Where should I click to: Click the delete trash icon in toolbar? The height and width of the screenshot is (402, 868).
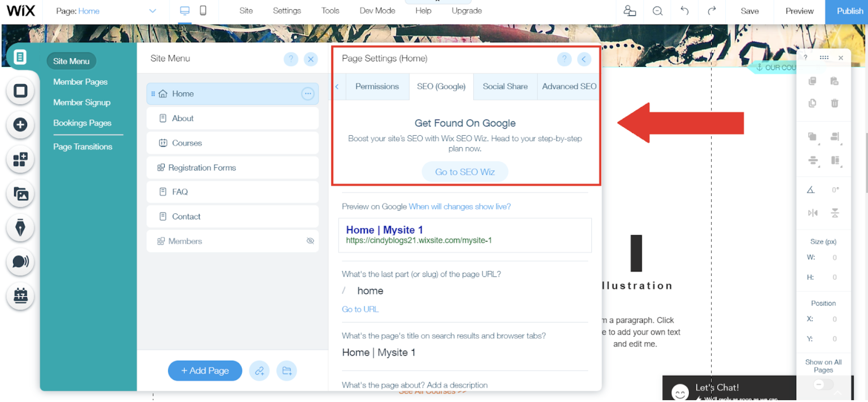pyautogui.click(x=834, y=103)
